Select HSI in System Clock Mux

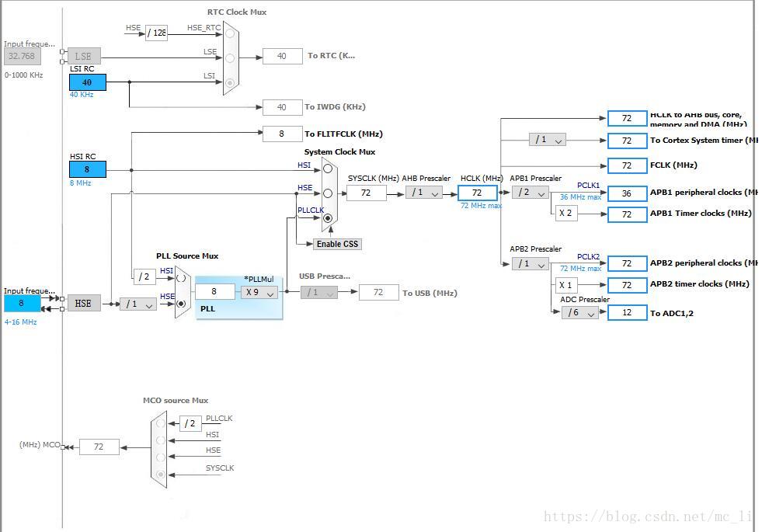tap(328, 169)
